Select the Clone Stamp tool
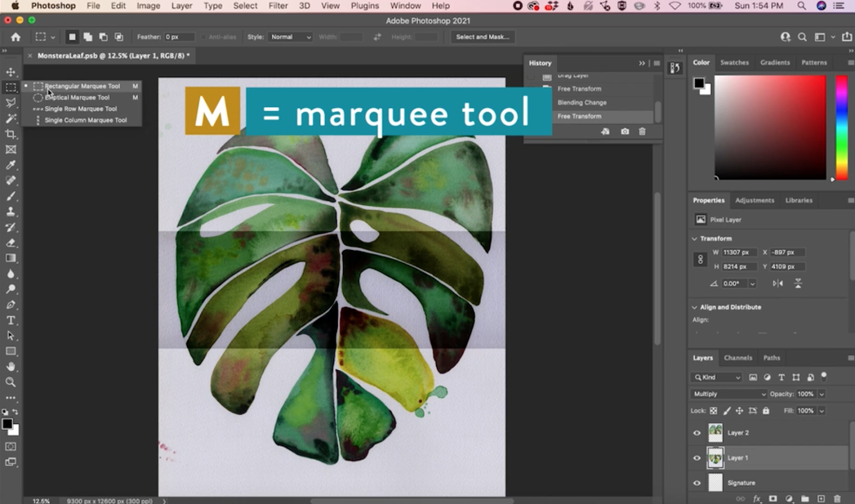Image resolution: width=855 pixels, height=504 pixels. pyautogui.click(x=11, y=211)
